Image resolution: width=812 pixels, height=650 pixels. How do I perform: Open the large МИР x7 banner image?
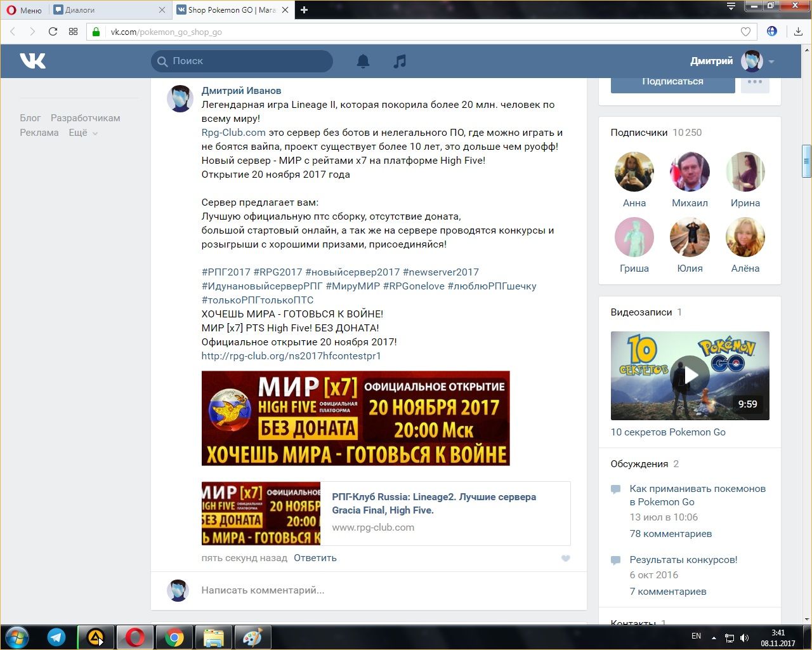(x=355, y=418)
